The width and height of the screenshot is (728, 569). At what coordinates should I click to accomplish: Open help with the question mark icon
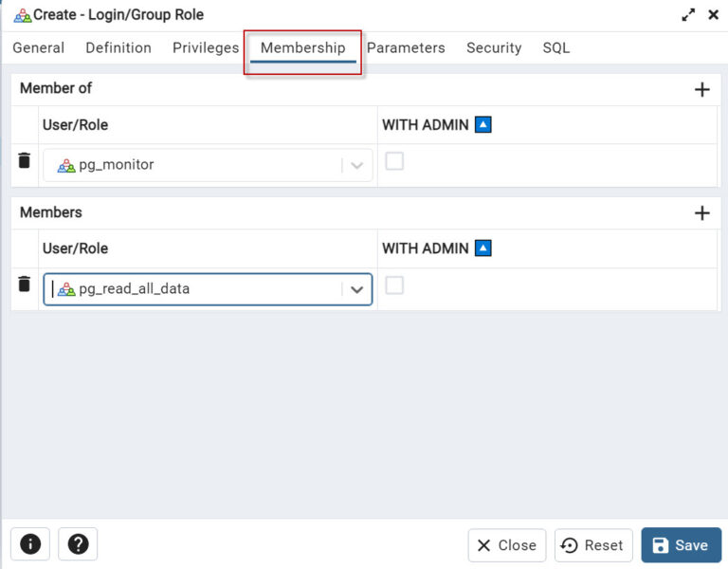click(x=78, y=544)
